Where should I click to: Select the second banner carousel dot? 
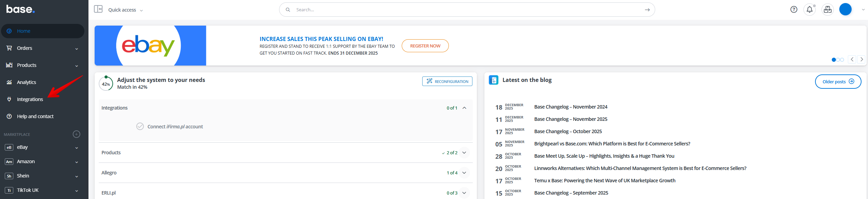[838, 60]
